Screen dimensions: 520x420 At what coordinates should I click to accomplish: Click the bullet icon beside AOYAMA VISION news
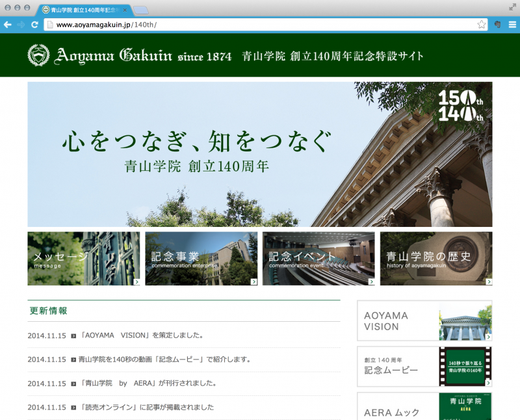(x=73, y=336)
